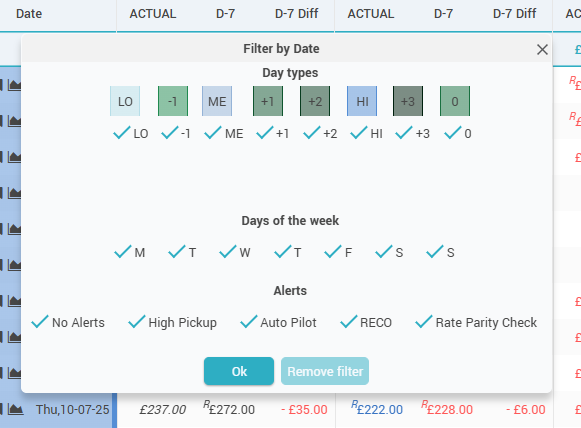This screenshot has width=581, height=428.
Task: Click the +3 day type box
Action: click(408, 101)
